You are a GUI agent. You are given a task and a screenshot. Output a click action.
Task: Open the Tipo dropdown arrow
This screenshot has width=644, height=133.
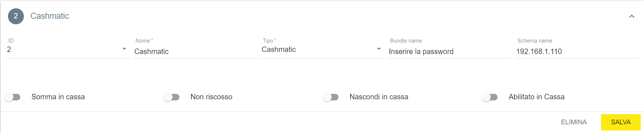tap(379, 49)
